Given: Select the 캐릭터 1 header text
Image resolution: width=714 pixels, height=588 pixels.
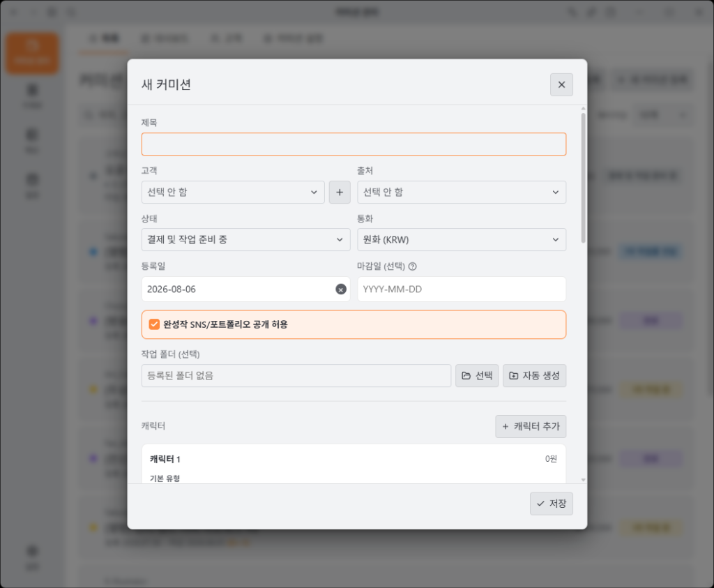Looking at the screenshot, I should 165,459.
